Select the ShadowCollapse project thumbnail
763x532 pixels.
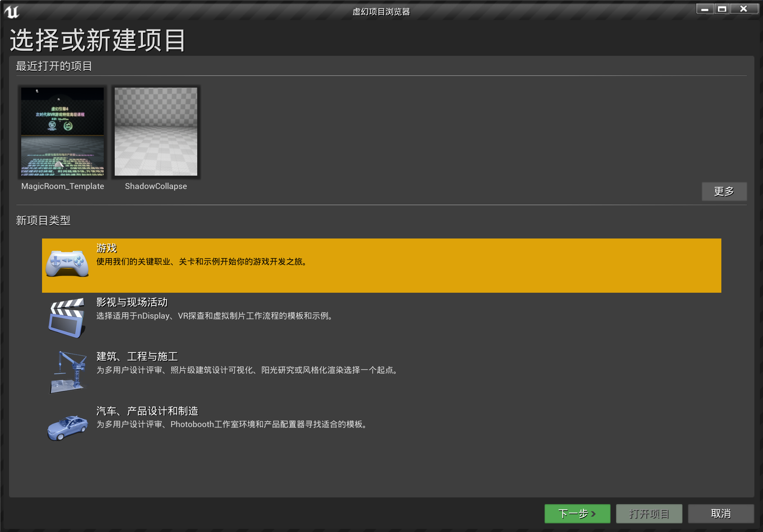(x=156, y=132)
